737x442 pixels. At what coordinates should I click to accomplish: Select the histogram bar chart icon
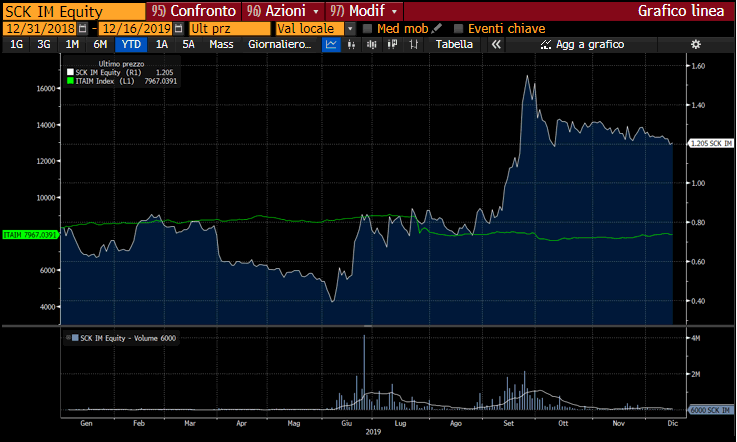(x=372, y=44)
